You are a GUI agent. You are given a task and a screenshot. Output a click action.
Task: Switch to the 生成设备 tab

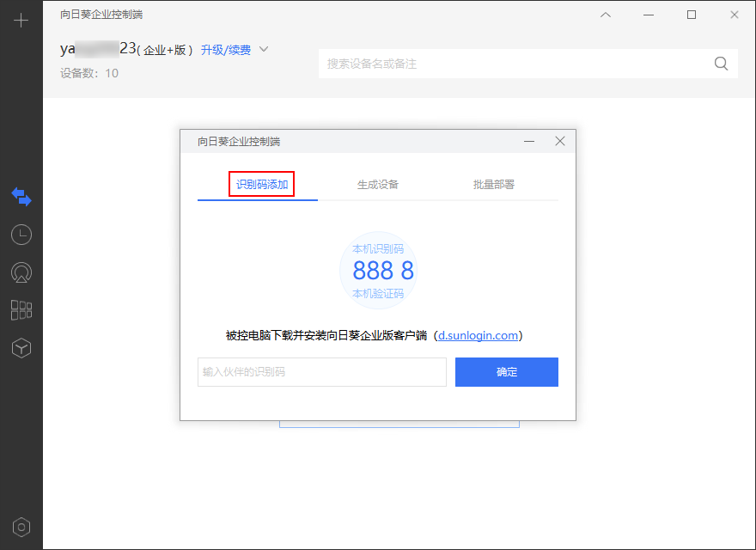(x=377, y=184)
